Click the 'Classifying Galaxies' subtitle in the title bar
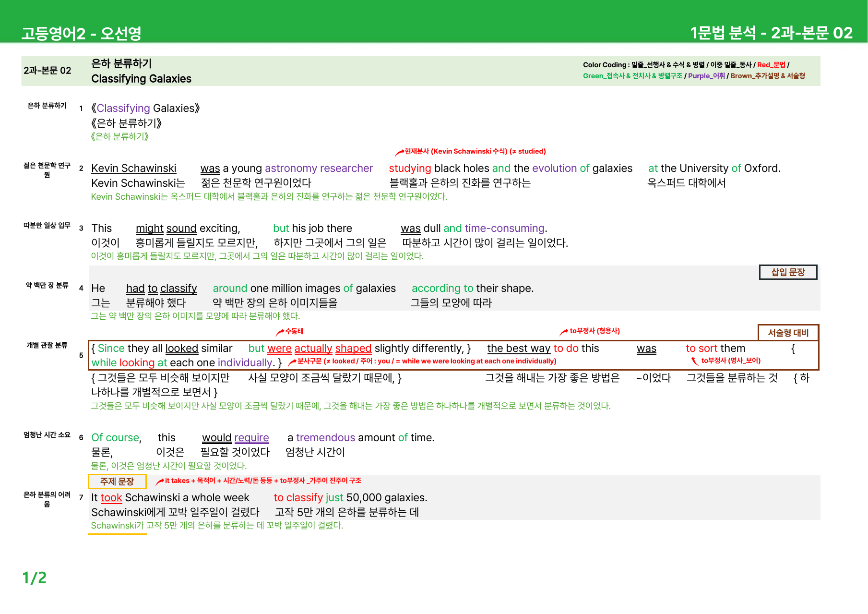 [x=142, y=79]
